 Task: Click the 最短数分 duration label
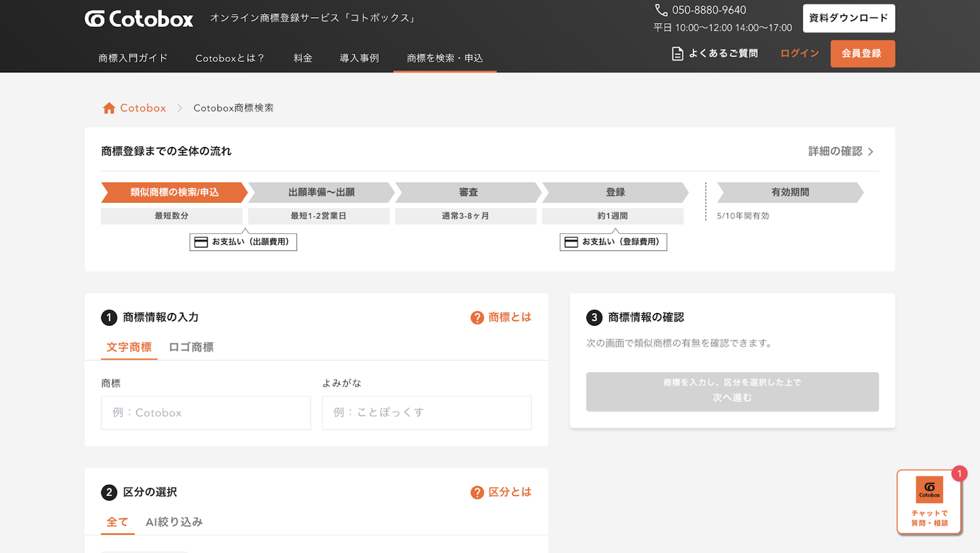coord(171,216)
